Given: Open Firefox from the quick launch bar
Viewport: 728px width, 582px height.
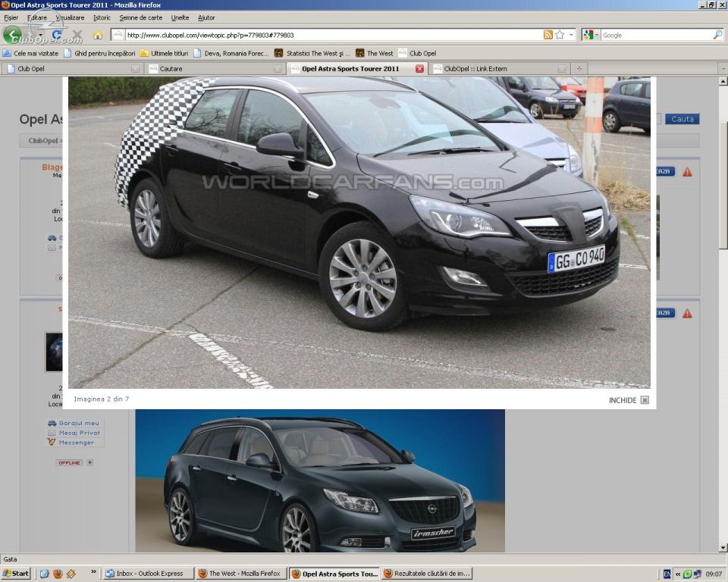Looking at the screenshot, I should [58, 574].
